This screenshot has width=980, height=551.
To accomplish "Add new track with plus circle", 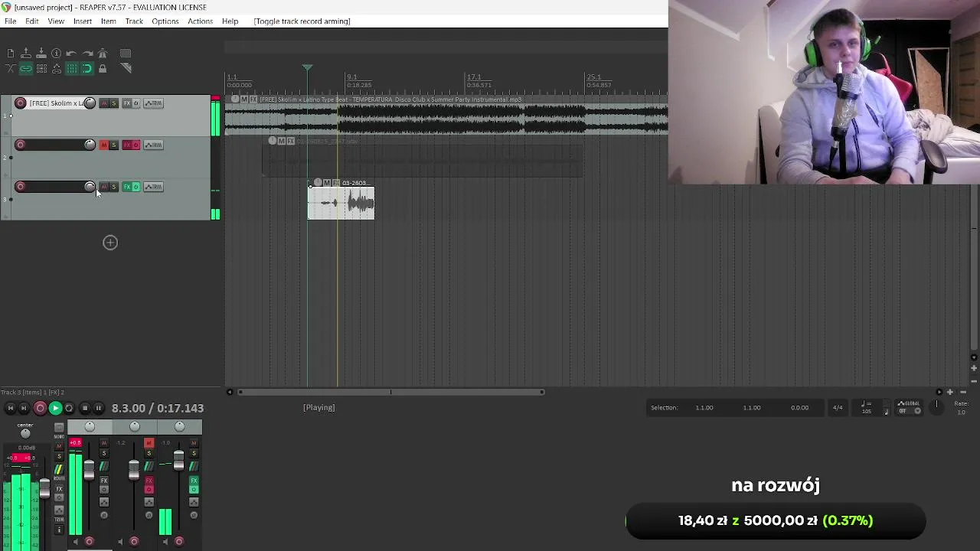I will pyautogui.click(x=110, y=243).
